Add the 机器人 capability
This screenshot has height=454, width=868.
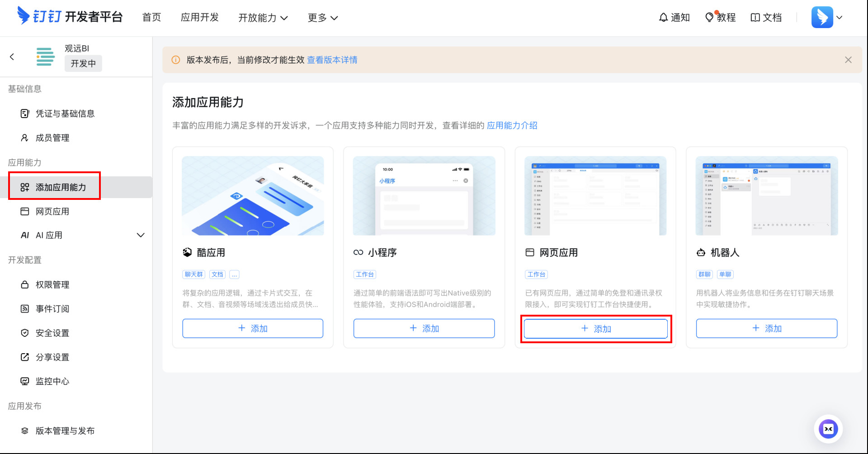coord(766,328)
